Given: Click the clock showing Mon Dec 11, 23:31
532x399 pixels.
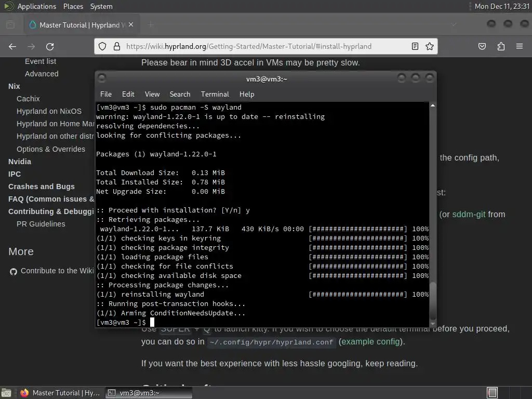Looking at the screenshot, I should pyautogui.click(x=502, y=6).
